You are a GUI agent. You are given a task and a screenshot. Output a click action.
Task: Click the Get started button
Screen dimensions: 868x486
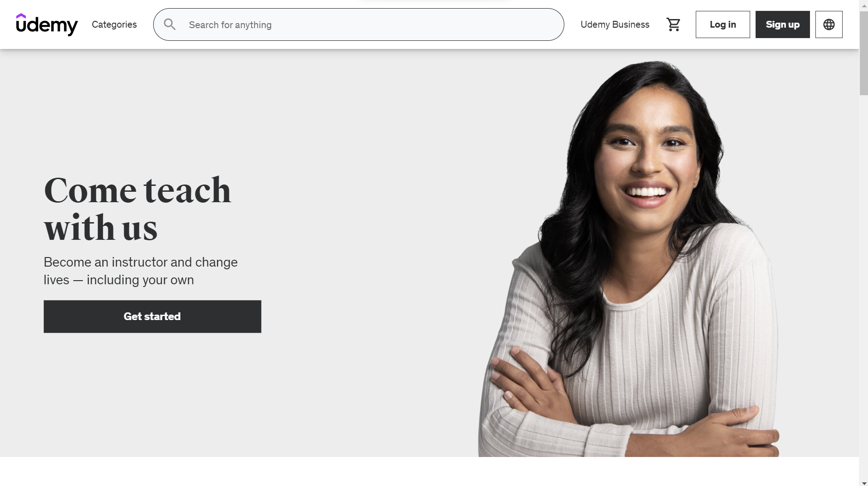pyautogui.click(x=152, y=316)
